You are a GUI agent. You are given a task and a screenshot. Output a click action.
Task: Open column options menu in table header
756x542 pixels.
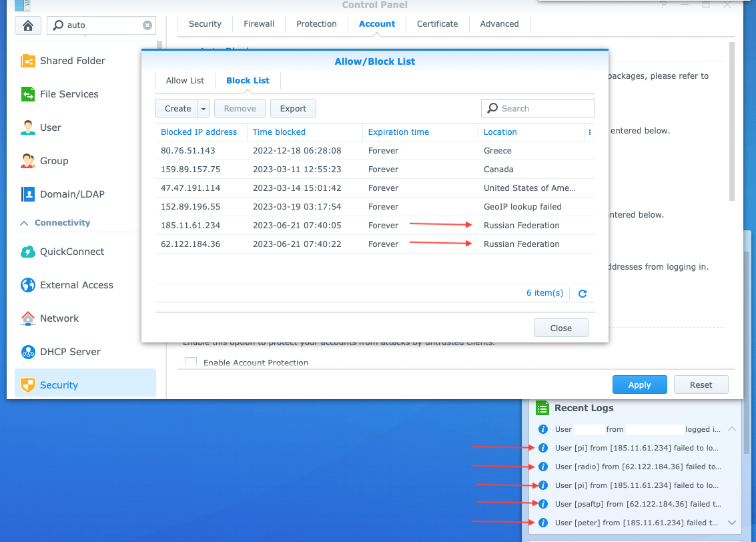[590, 132]
